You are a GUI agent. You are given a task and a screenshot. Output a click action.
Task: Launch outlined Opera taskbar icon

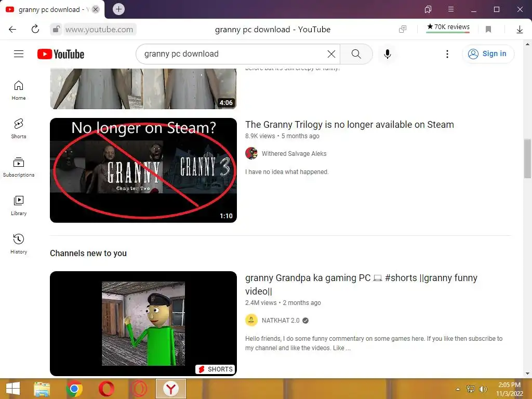(x=139, y=389)
